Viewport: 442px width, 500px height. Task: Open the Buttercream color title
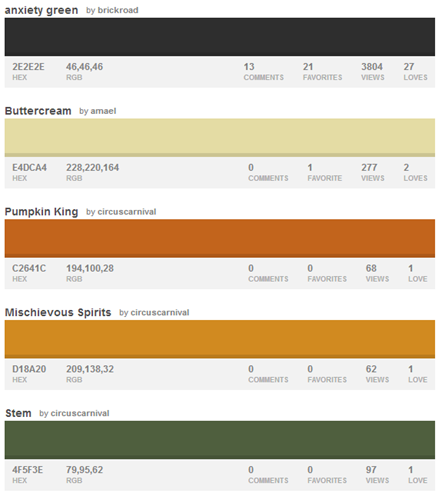pos(38,111)
